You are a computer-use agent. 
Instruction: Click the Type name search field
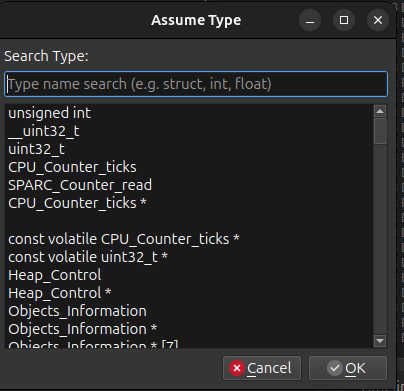click(x=196, y=84)
